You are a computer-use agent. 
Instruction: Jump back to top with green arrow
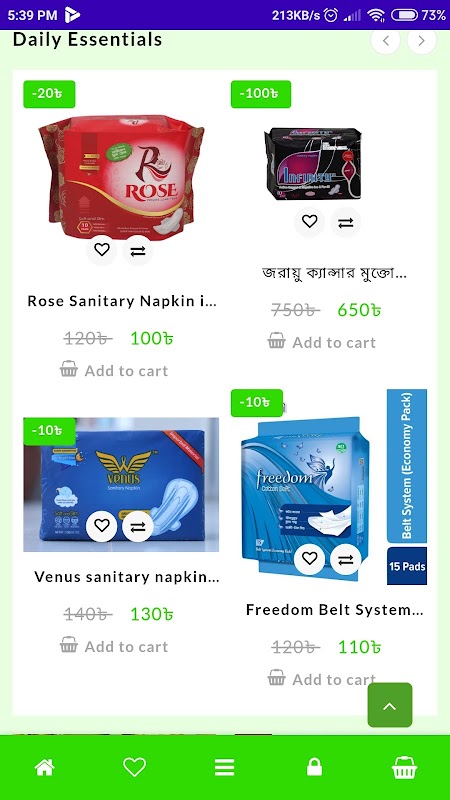pos(390,705)
